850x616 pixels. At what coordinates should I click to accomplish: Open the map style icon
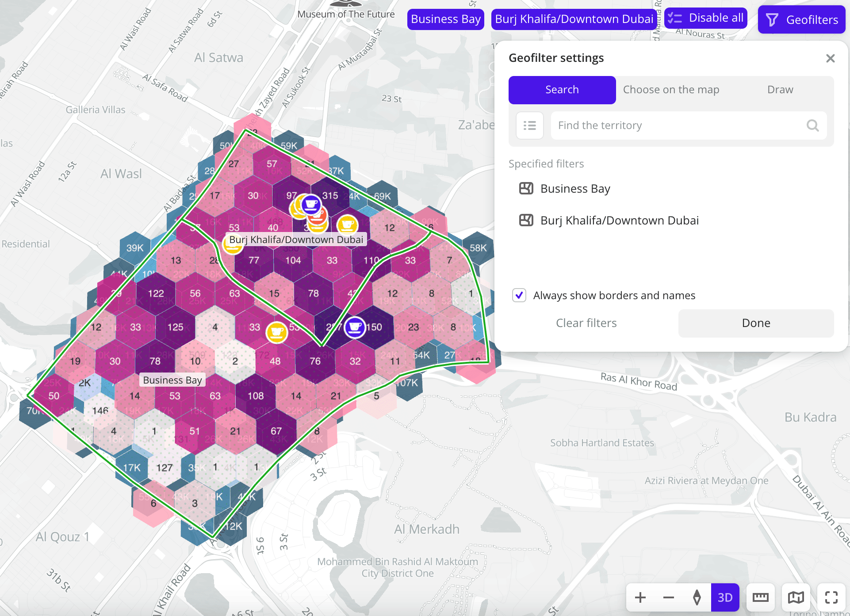click(x=796, y=598)
